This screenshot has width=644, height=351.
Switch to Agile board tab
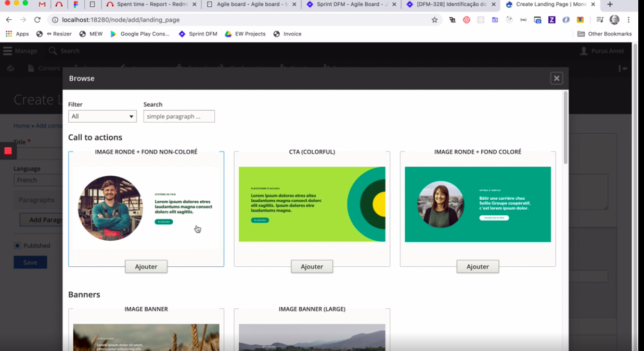pos(251,5)
